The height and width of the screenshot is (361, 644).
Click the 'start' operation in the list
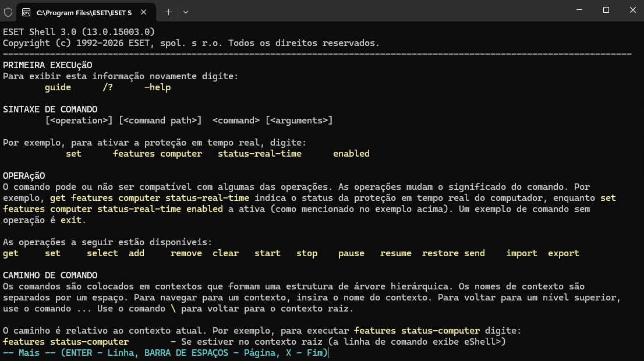267,254
